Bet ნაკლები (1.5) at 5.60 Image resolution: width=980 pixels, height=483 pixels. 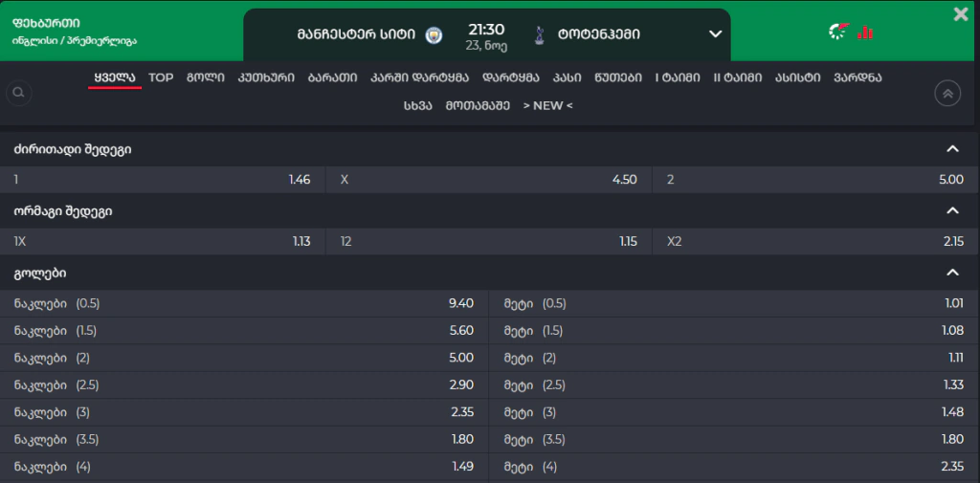pos(244,331)
